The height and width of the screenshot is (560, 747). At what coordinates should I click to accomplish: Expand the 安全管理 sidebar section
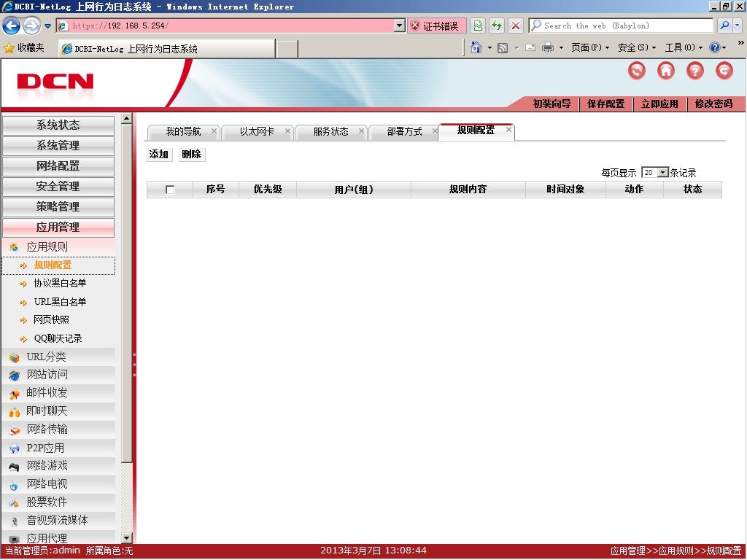tap(58, 187)
